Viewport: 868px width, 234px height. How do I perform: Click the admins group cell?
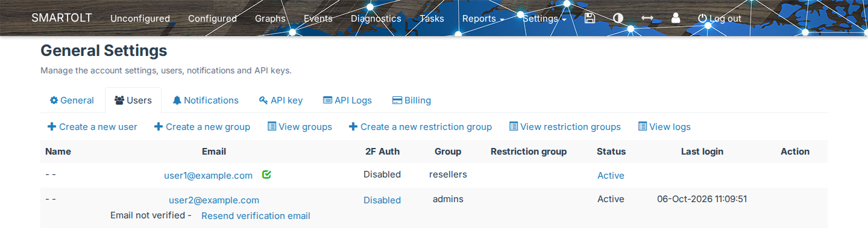click(448, 199)
